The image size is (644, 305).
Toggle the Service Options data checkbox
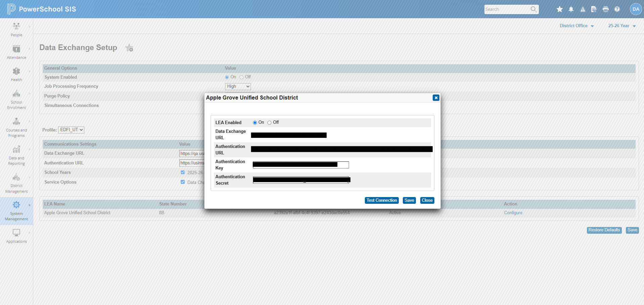click(183, 182)
